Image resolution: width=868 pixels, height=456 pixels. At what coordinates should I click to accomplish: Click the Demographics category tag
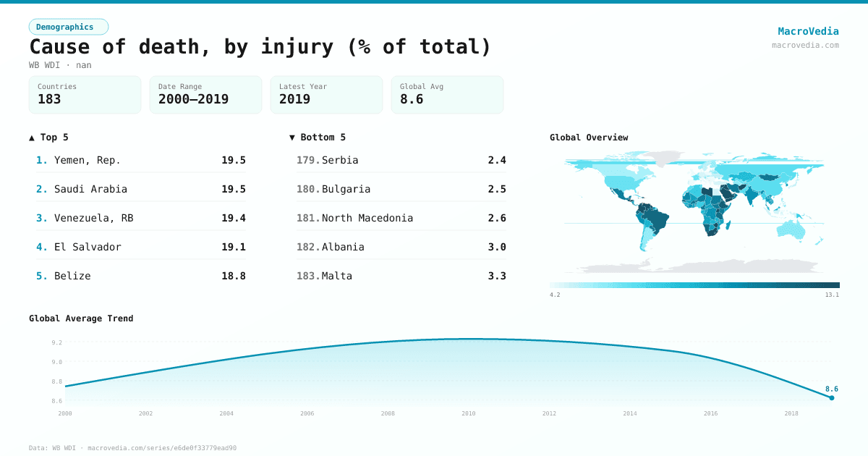point(68,27)
